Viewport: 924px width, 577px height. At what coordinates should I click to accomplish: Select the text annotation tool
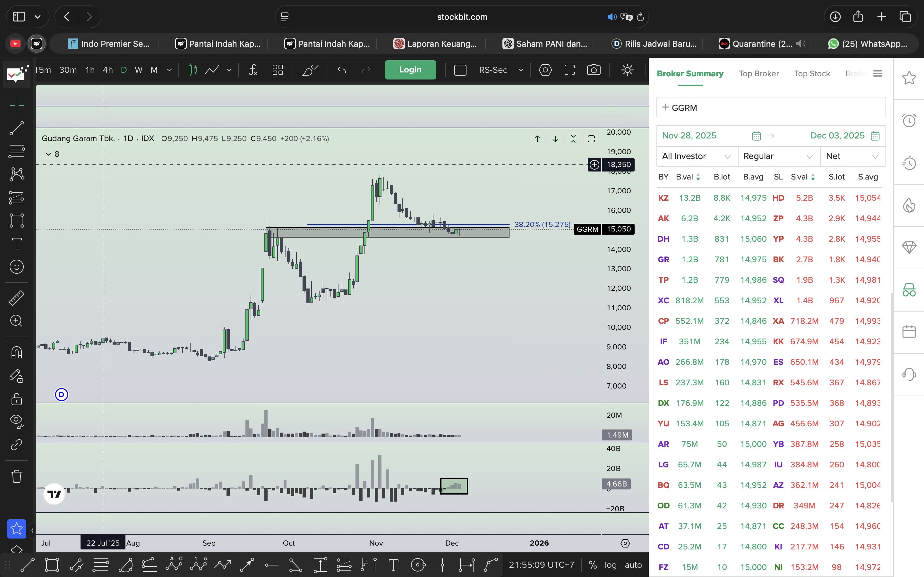pyautogui.click(x=16, y=244)
